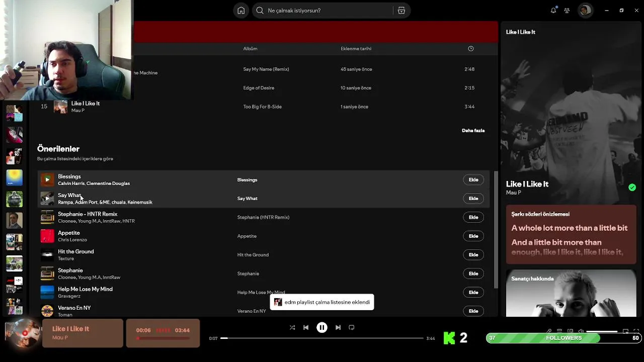Open the Stephanie (HNTR Remix) album link

pyautogui.click(x=263, y=217)
